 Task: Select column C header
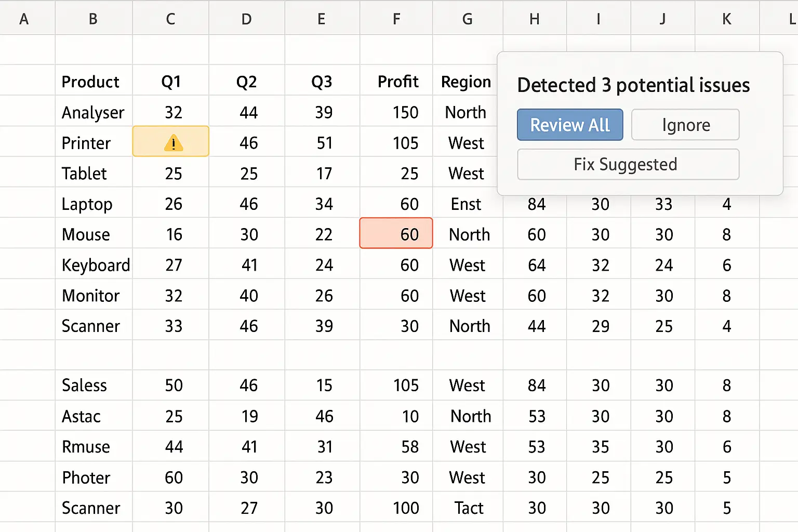tap(170, 19)
